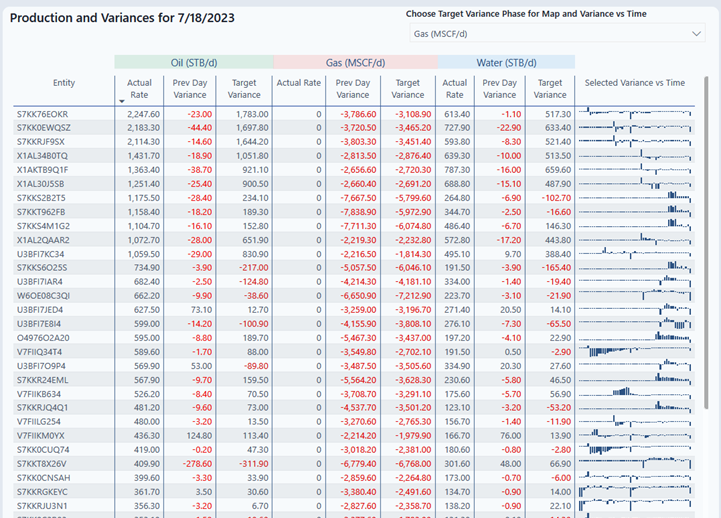Click the vertical scrollbar of the table
The width and height of the screenshot is (721, 518).
click(x=706, y=242)
